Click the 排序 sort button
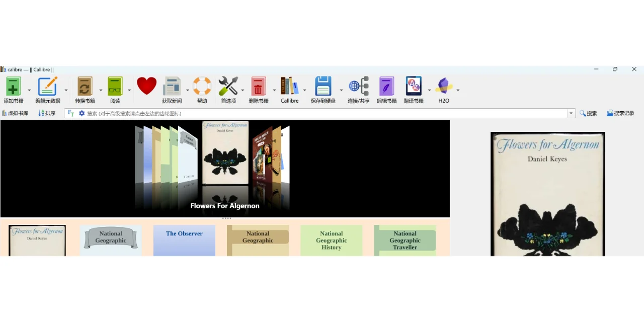Image resolution: width=644 pixels, height=322 pixels. click(x=47, y=113)
